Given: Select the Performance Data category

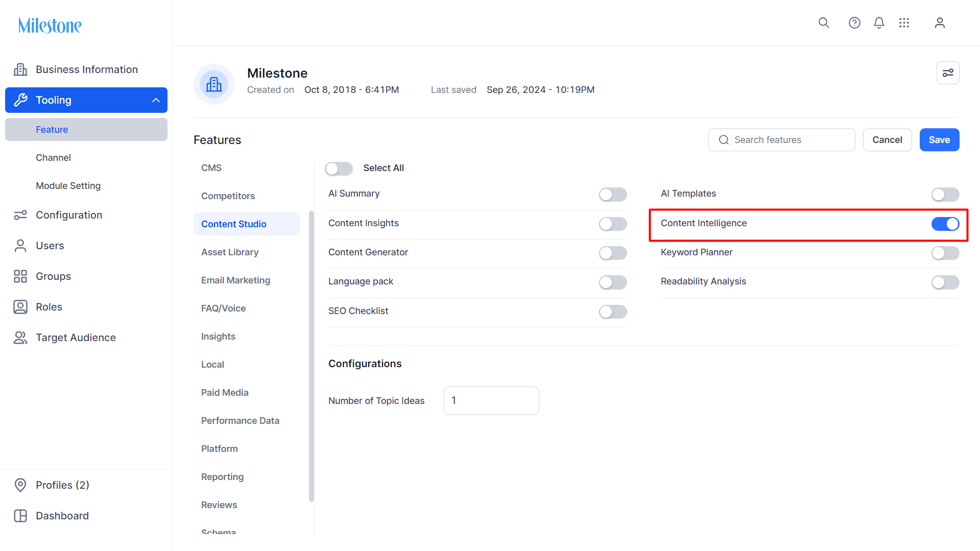Looking at the screenshot, I should pyautogui.click(x=247, y=421).
